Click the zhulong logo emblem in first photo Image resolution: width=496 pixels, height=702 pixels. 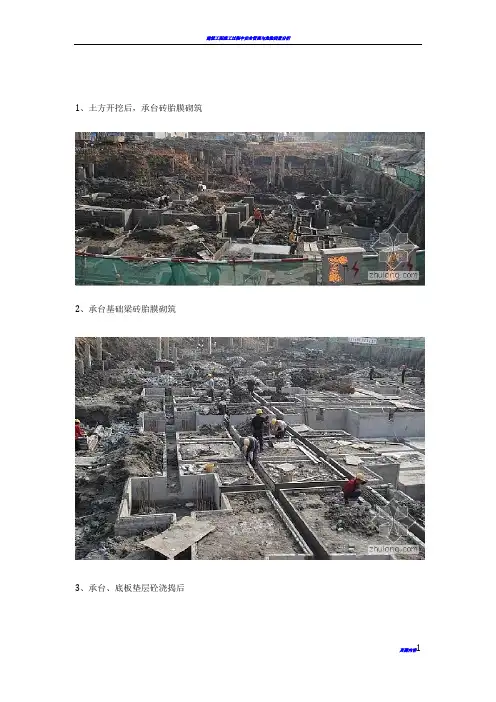[x=393, y=249]
